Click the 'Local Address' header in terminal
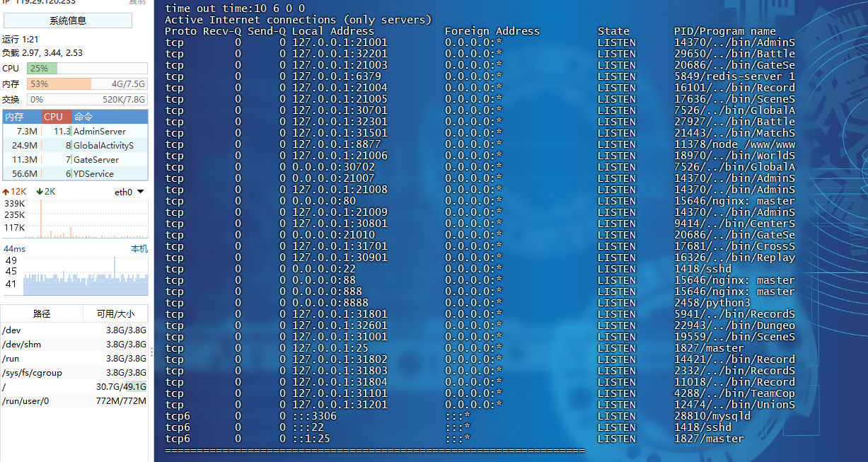868x462 pixels. tap(333, 31)
